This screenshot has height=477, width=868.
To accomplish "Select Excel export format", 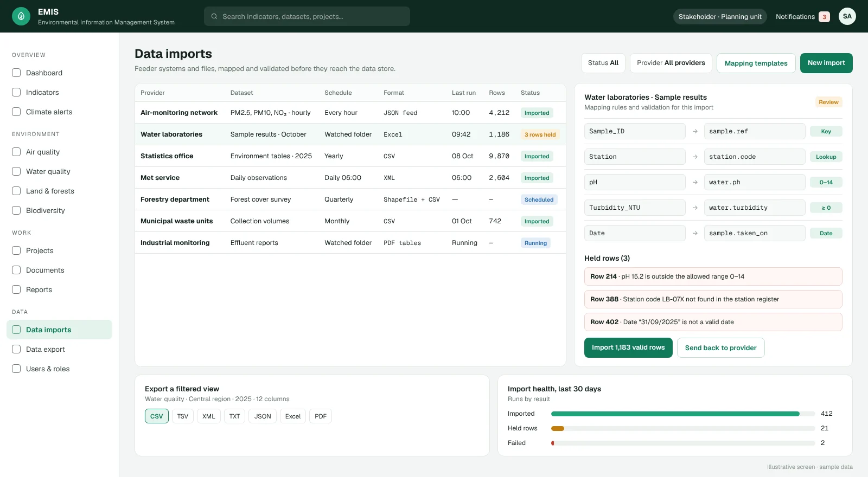I will (293, 416).
